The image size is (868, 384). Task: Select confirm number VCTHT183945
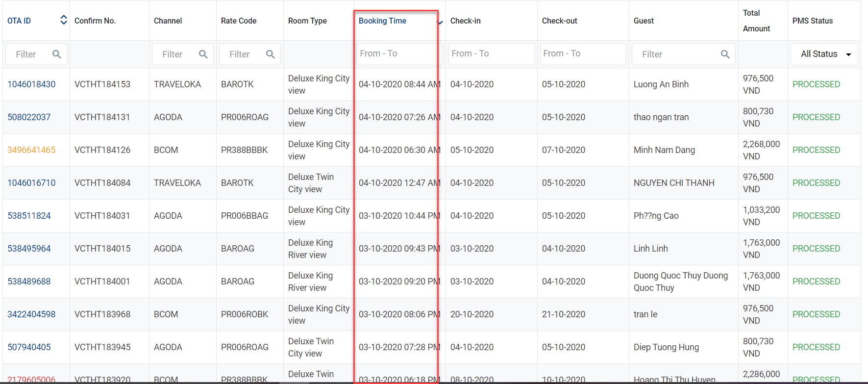pos(102,347)
